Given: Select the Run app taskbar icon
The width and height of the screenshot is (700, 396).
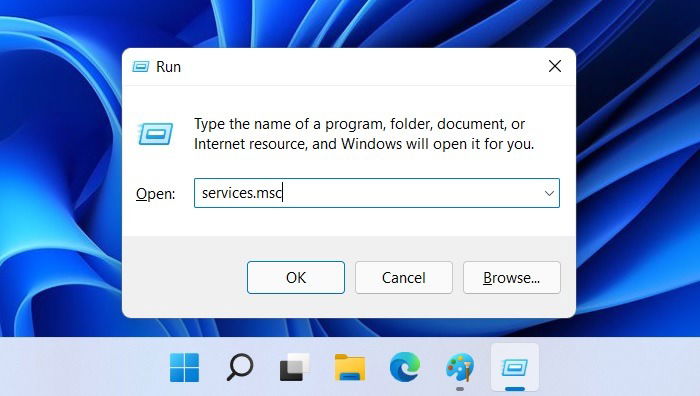Looking at the screenshot, I should 515,367.
